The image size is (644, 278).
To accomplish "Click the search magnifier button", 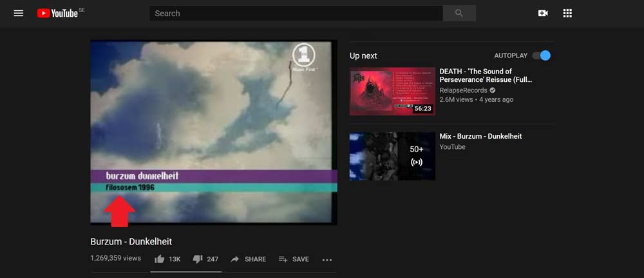I will tap(459, 13).
